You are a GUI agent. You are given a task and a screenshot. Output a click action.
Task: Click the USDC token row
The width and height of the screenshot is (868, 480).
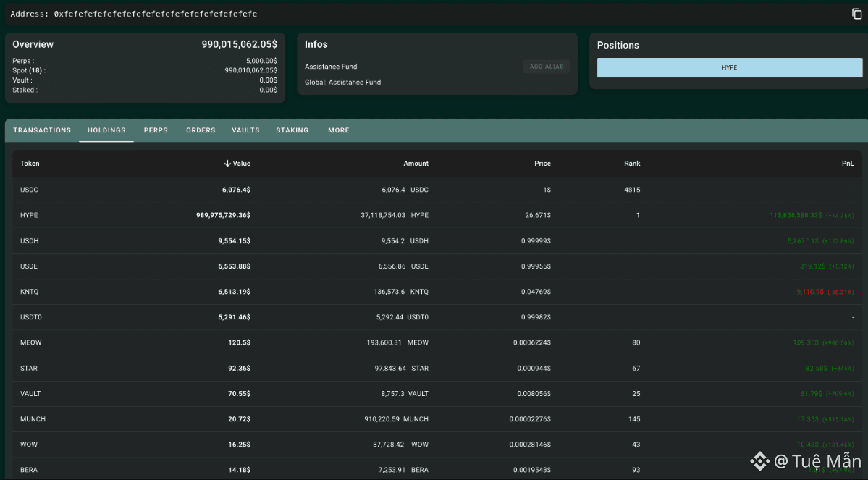pyautogui.click(x=29, y=190)
